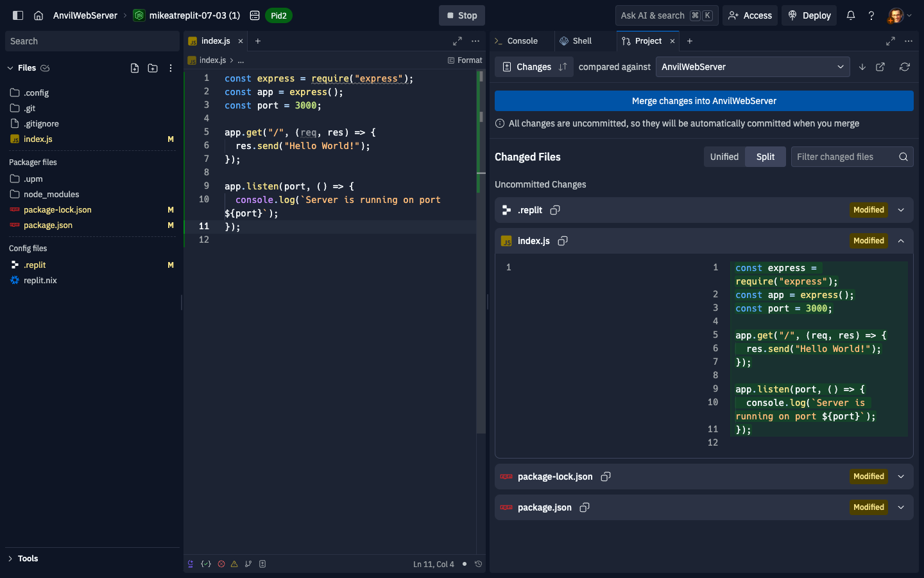924x578 pixels.
Task: Switch diff view to Unified
Action: 724,157
